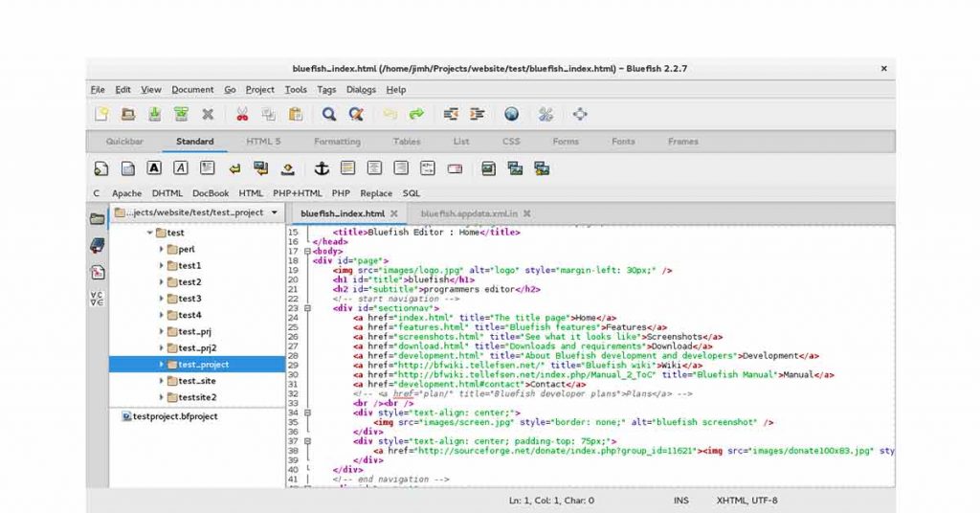Open the character map side panel icon
This screenshot has height=513, width=980.
(x=98, y=297)
